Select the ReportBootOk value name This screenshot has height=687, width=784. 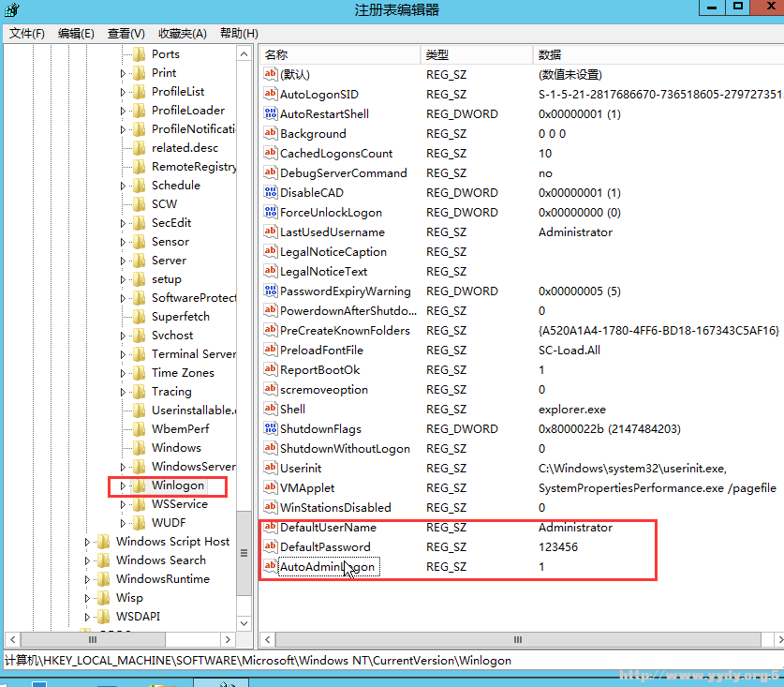coord(319,370)
